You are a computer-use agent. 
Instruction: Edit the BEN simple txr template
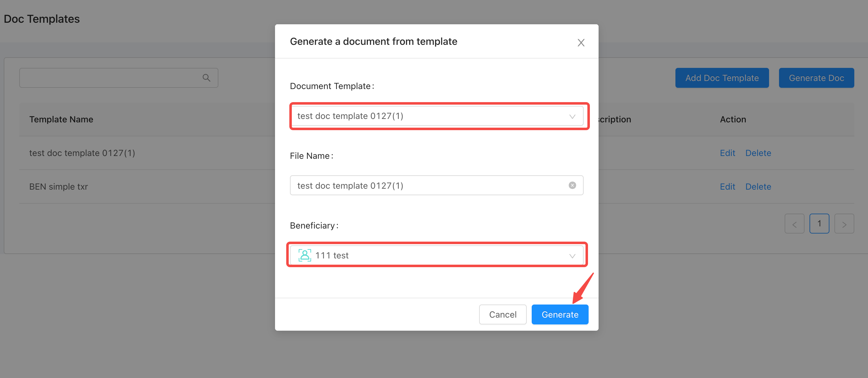[x=727, y=187]
